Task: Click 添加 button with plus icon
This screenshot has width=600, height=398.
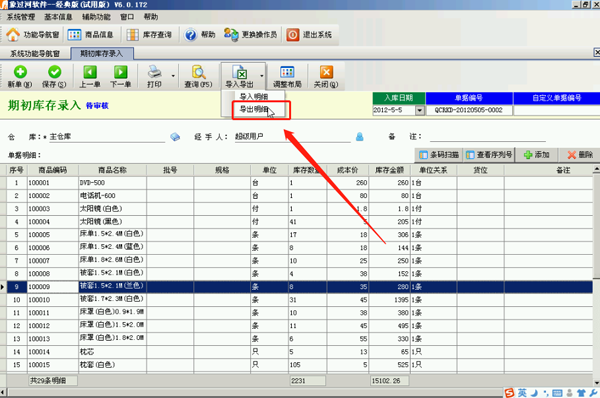Action: click(536, 155)
